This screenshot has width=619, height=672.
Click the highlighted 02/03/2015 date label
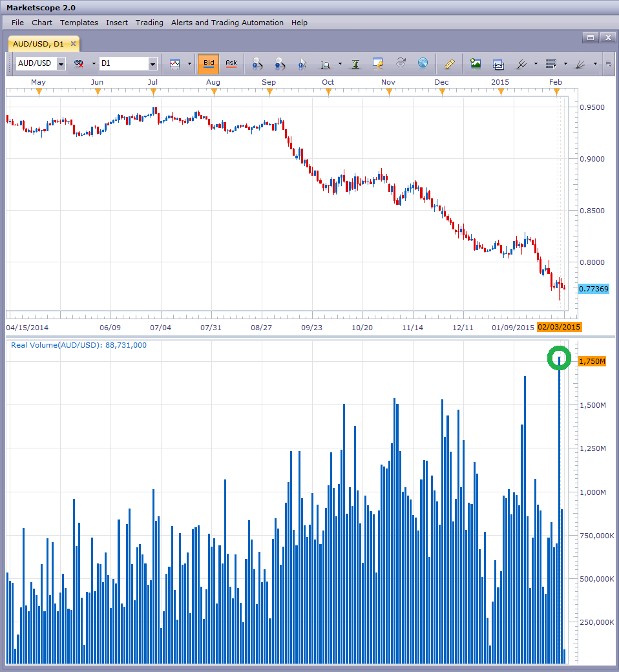coord(559,327)
